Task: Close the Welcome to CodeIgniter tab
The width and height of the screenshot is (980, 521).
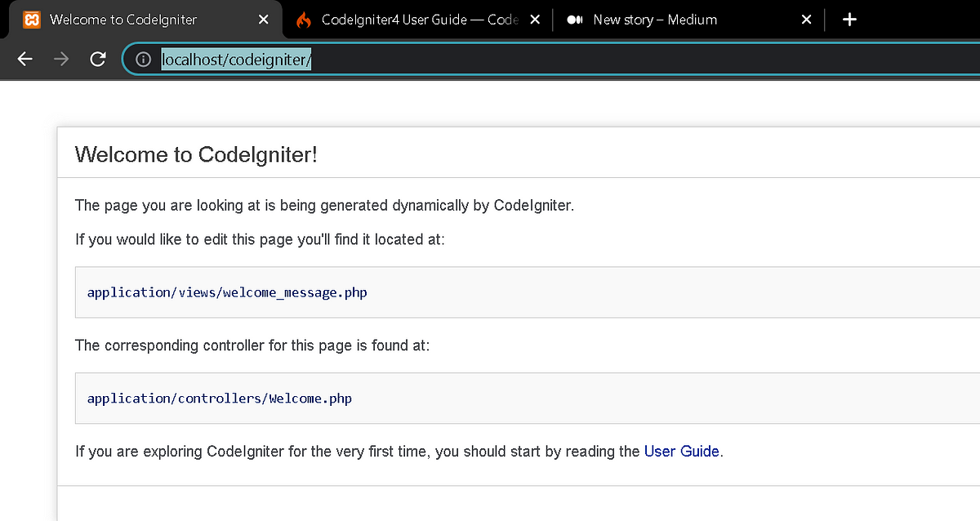Action: 263,20
